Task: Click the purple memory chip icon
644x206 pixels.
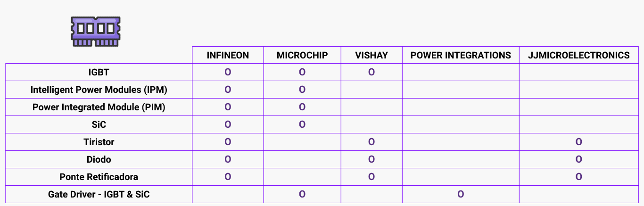Action: (x=96, y=31)
